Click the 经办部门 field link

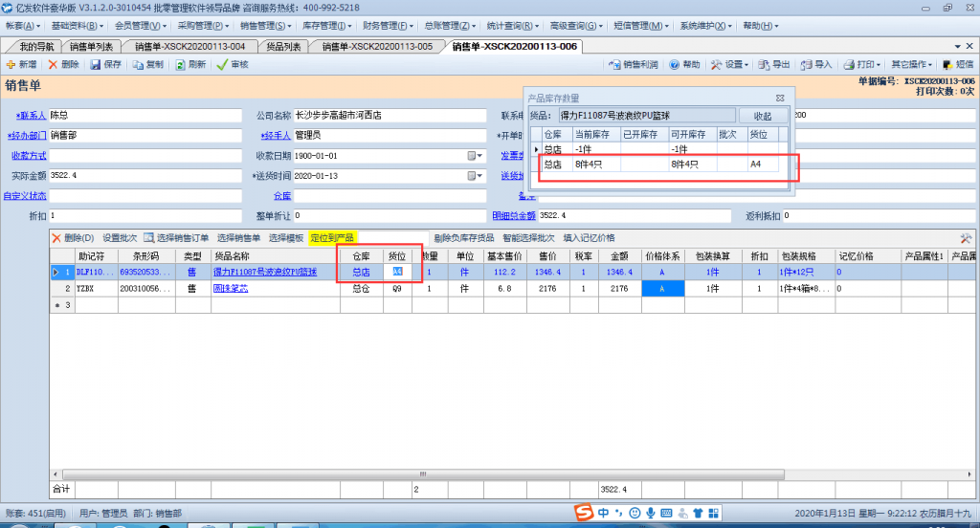(27, 136)
